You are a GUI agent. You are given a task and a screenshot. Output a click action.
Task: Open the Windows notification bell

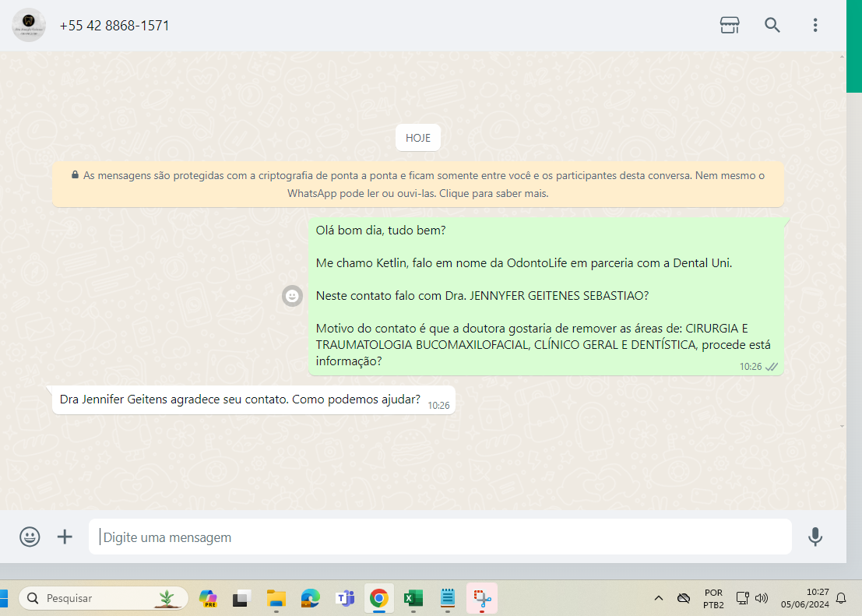click(841, 598)
